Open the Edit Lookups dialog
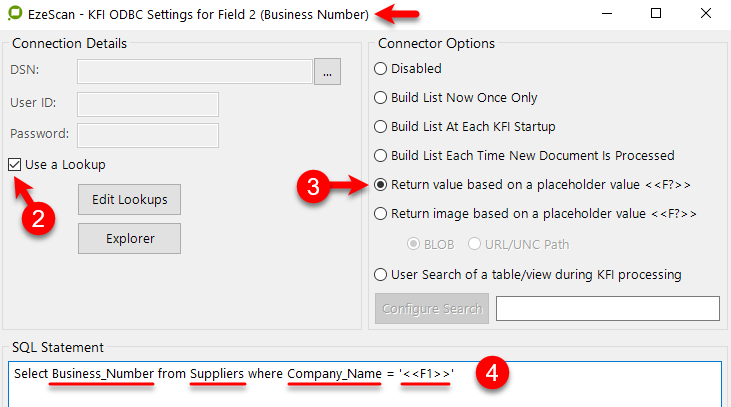This screenshot has height=407, width=731. [x=129, y=198]
